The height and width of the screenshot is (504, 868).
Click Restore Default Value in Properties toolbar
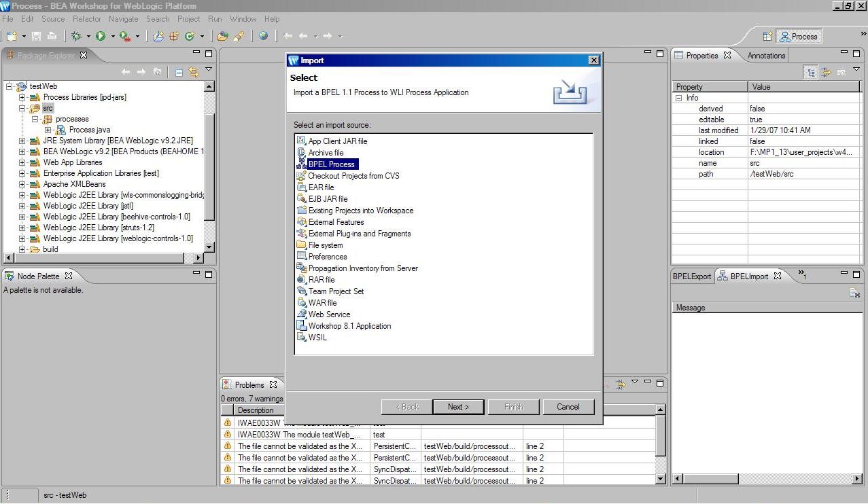[x=841, y=72]
